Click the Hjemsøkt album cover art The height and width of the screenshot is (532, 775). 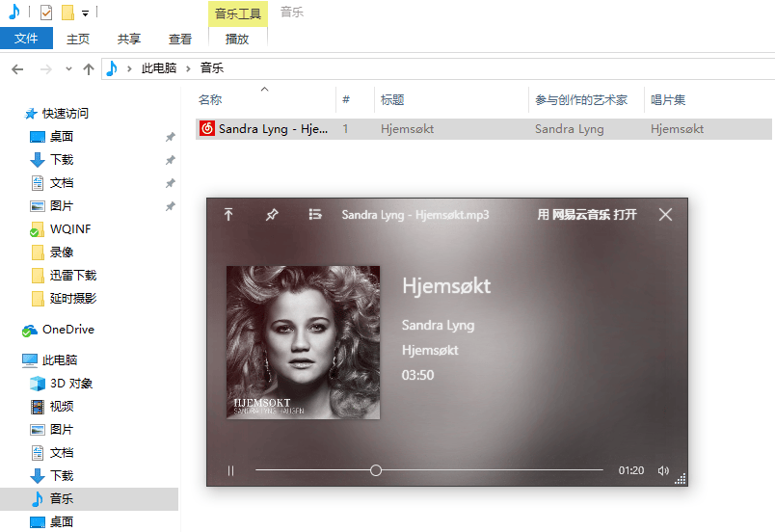pyautogui.click(x=303, y=342)
